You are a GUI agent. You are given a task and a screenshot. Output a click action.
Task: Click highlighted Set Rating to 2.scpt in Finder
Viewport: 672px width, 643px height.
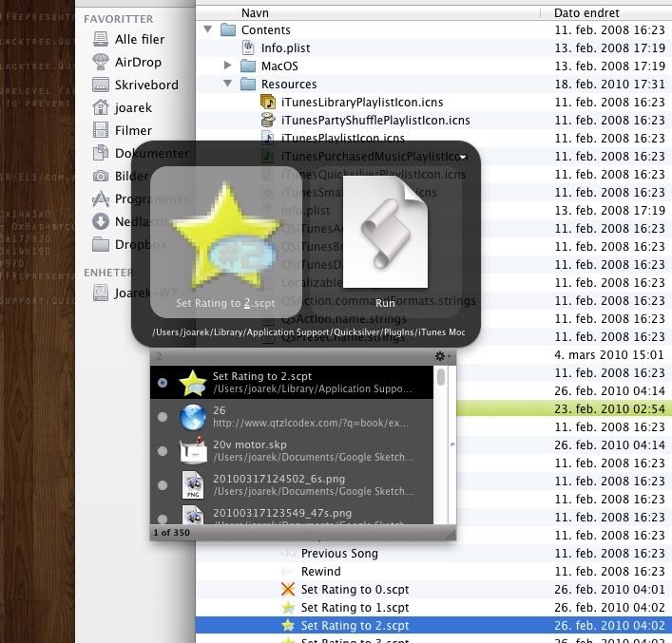pyautogui.click(x=433, y=625)
